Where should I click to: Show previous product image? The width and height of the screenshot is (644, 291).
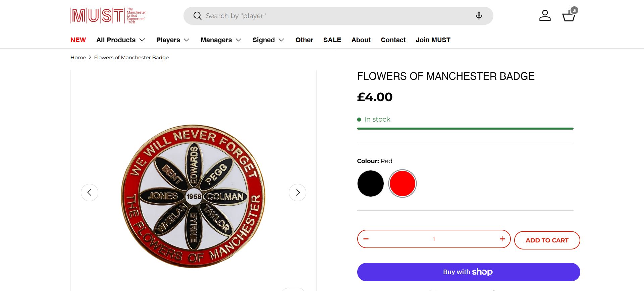pyautogui.click(x=90, y=193)
